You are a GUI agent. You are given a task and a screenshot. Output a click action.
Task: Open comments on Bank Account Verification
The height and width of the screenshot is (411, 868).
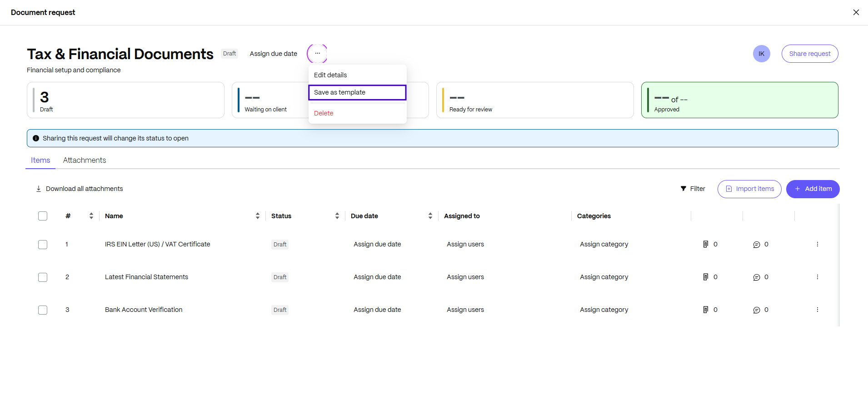pyautogui.click(x=757, y=310)
